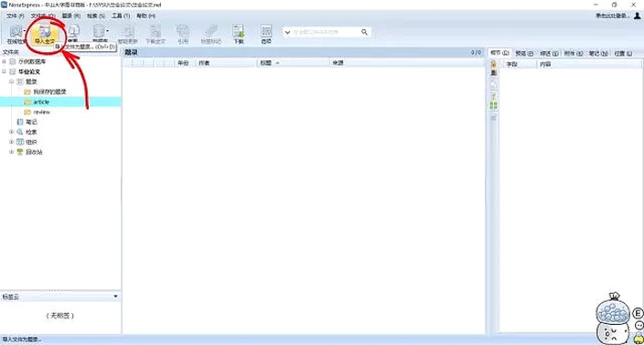Expand the 组织 tree node
Image resolution: width=644 pixels, height=345 pixels.
(12, 142)
